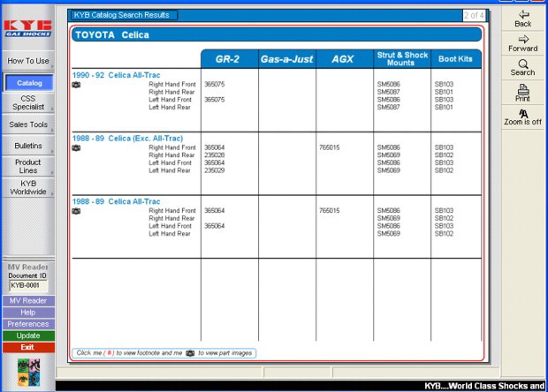The width and height of the screenshot is (548, 392).
Task: Expand the CSS Specialist menu
Action: coord(28,103)
